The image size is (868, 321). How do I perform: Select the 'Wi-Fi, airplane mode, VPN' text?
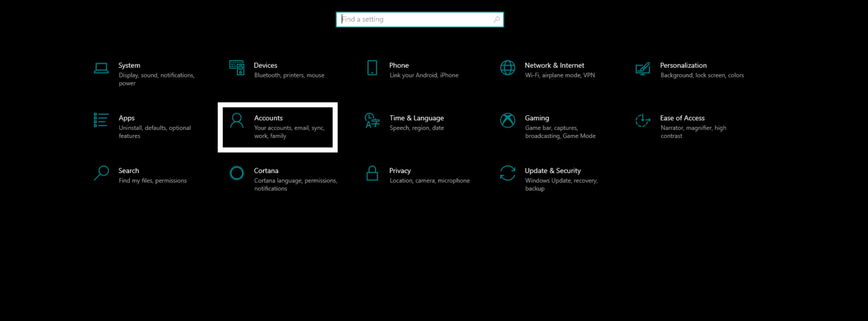559,75
